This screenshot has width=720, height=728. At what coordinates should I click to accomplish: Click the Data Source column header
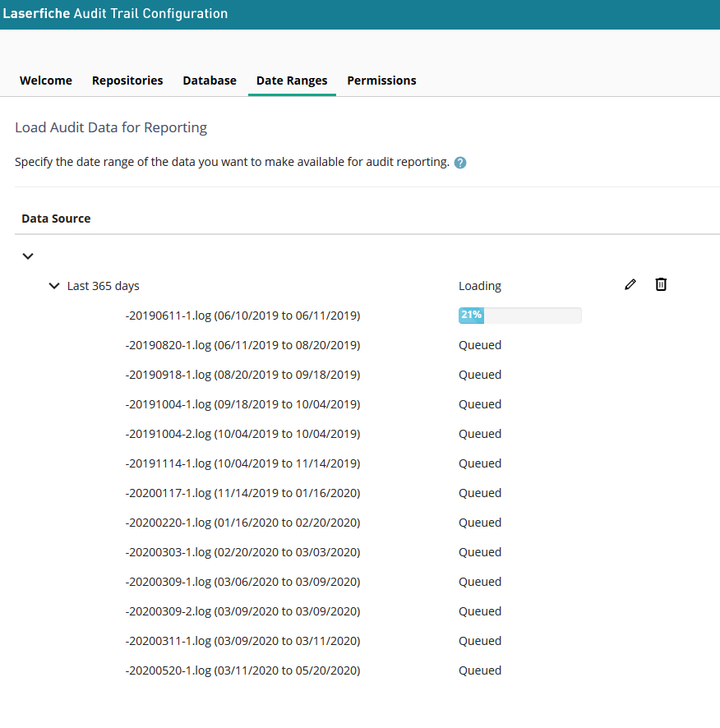click(x=56, y=219)
